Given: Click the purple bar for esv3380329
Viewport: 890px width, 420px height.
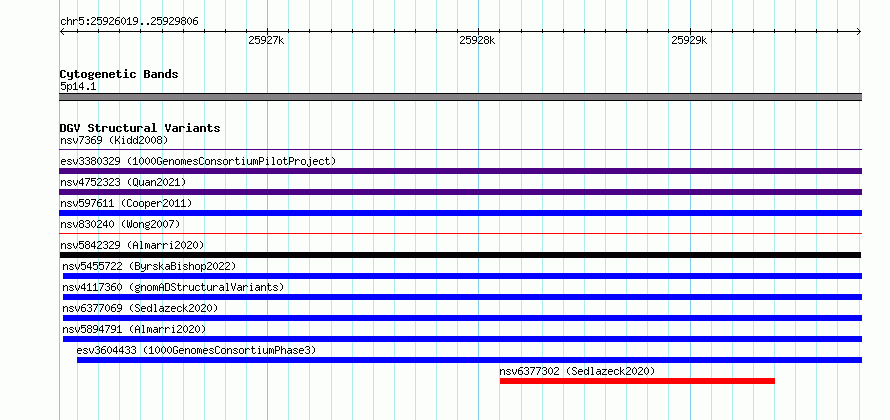Looking at the screenshot, I should pyautogui.click(x=460, y=171).
